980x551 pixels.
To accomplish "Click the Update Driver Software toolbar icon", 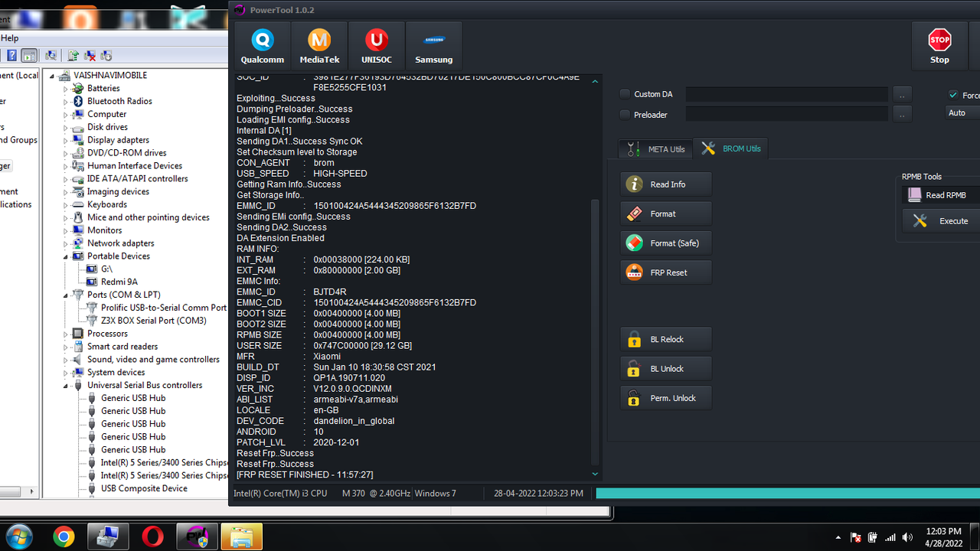I will 73,55.
